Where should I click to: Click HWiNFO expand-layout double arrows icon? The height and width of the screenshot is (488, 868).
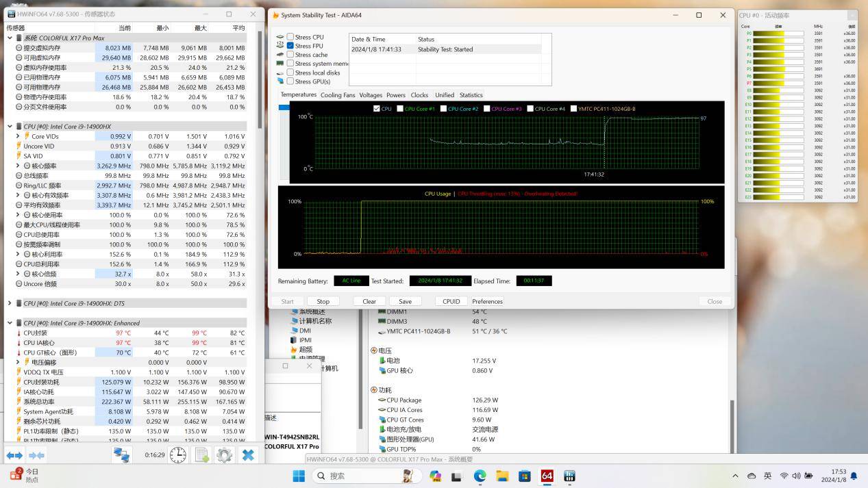pyautogui.click(x=14, y=455)
